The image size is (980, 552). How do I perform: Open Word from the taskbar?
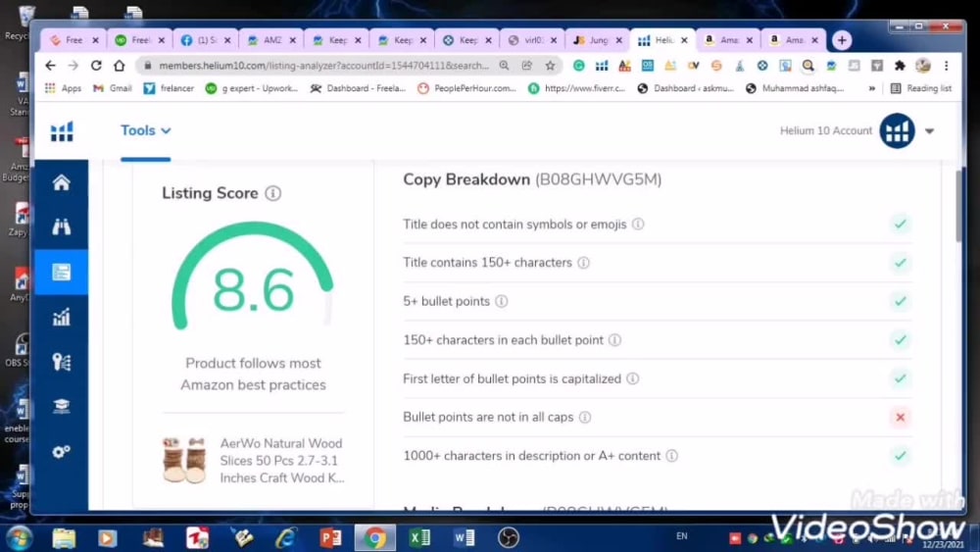pyautogui.click(x=465, y=537)
